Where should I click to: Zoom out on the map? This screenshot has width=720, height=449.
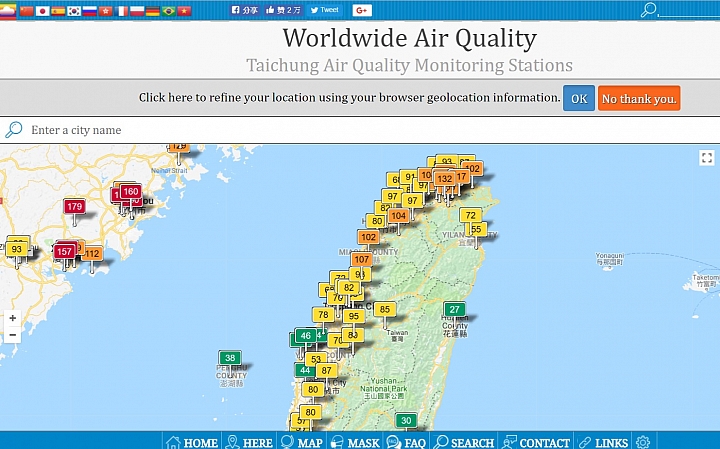pos(13,335)
